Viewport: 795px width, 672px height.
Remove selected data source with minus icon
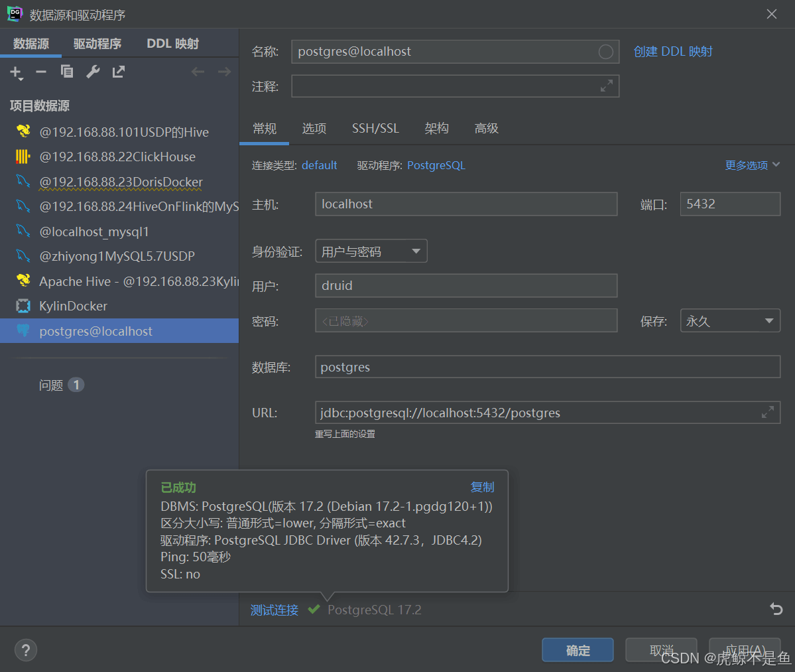(x=41, y=72)
